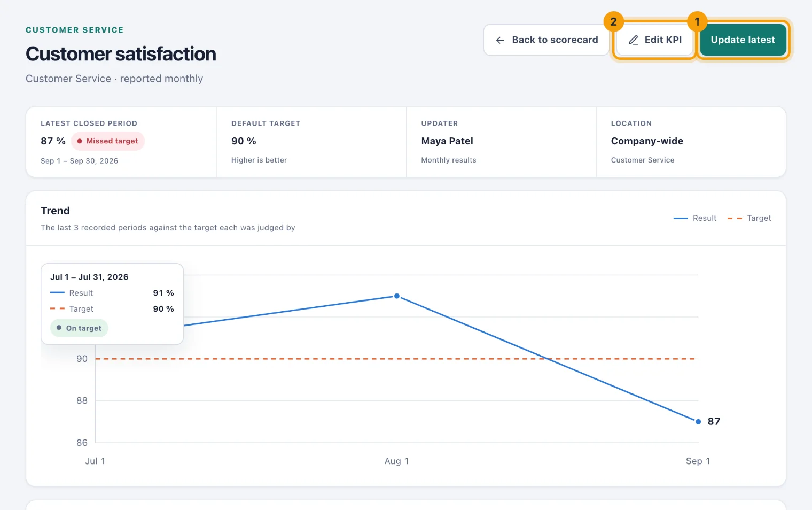The width and height of the screenshot is (812, 510).
Task: Click the '87 %' latest period value
Action: [53, 141]
